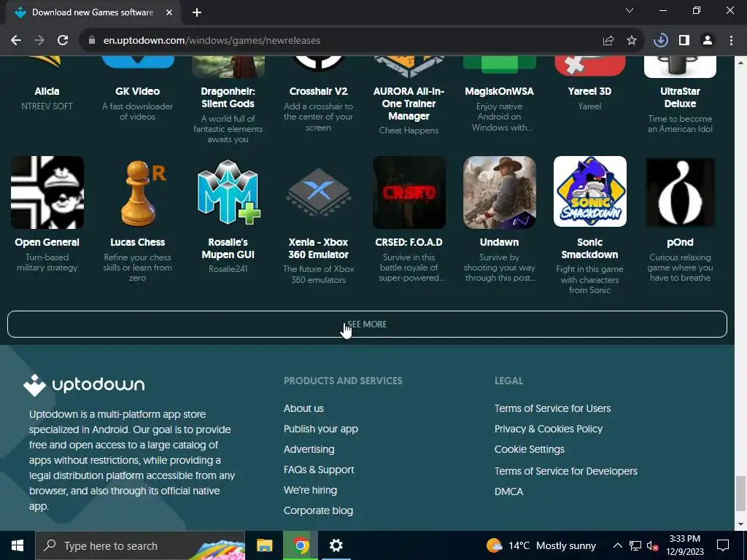Open the Corporate blog link
The width and height of the screenshot is (747, 560).
coord(318,510)
